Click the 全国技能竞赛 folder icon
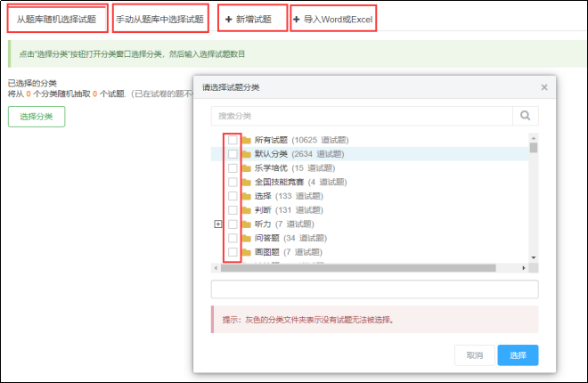Viewport: 588px width, 383px height. coord(247,182)
